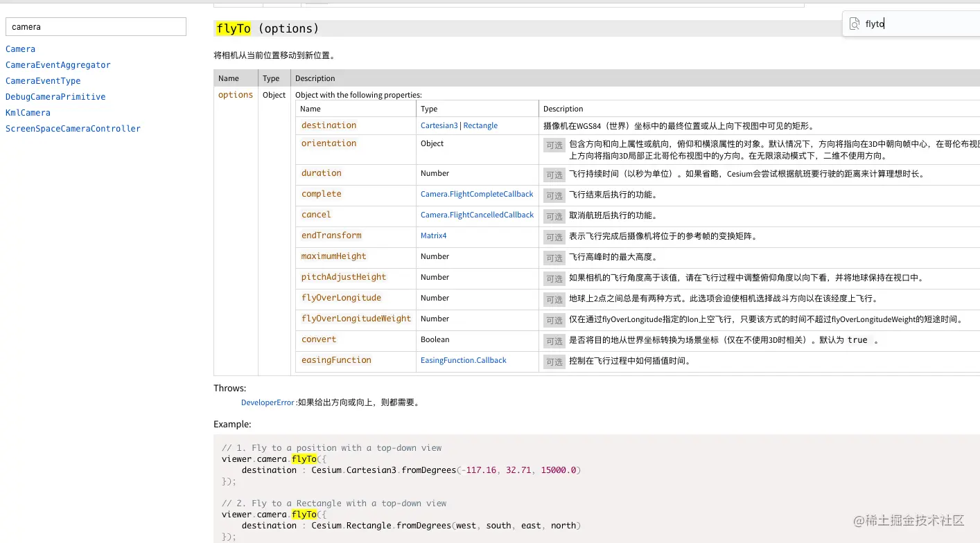Select the orientation property name
980x543 pixels.
[329, 143]
